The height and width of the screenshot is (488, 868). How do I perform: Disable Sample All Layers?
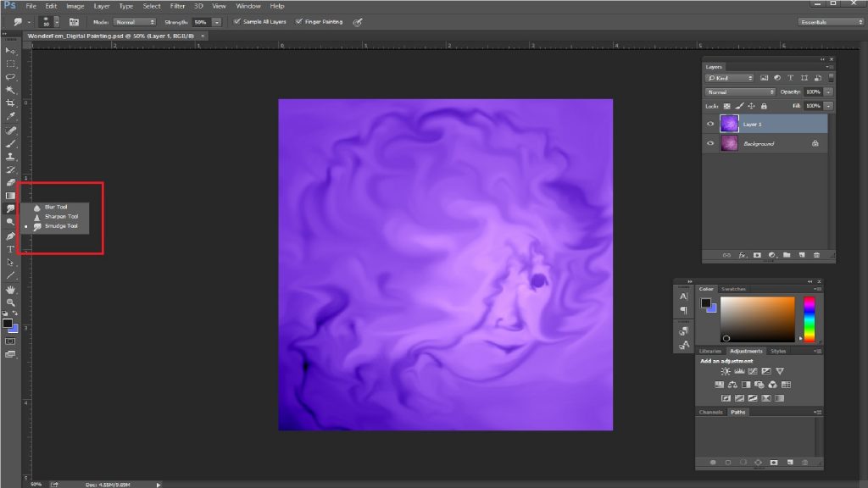point(238,22)
